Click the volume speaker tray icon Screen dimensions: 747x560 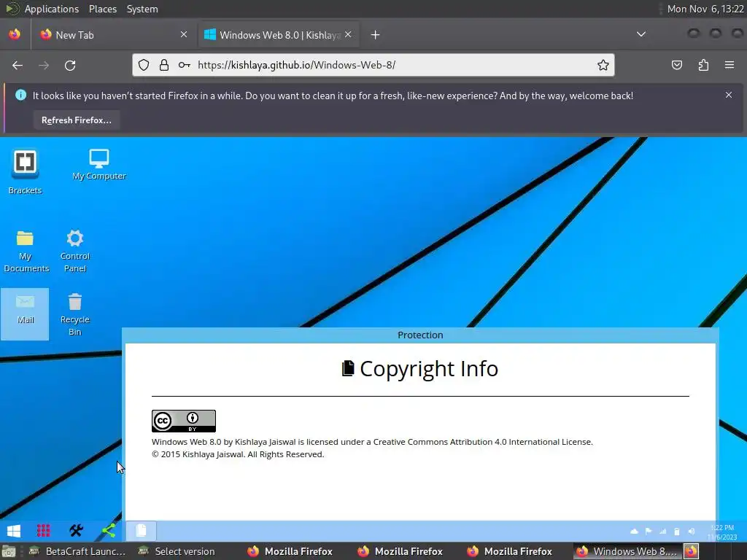pos(692,532)
